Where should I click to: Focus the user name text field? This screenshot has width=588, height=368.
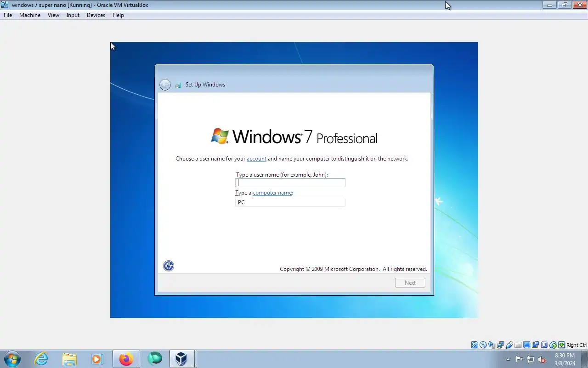pyautogui.click(x=290, y=183)
